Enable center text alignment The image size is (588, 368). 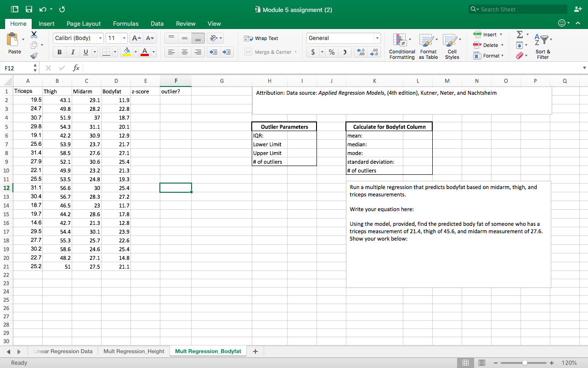[x=185, y=52]
